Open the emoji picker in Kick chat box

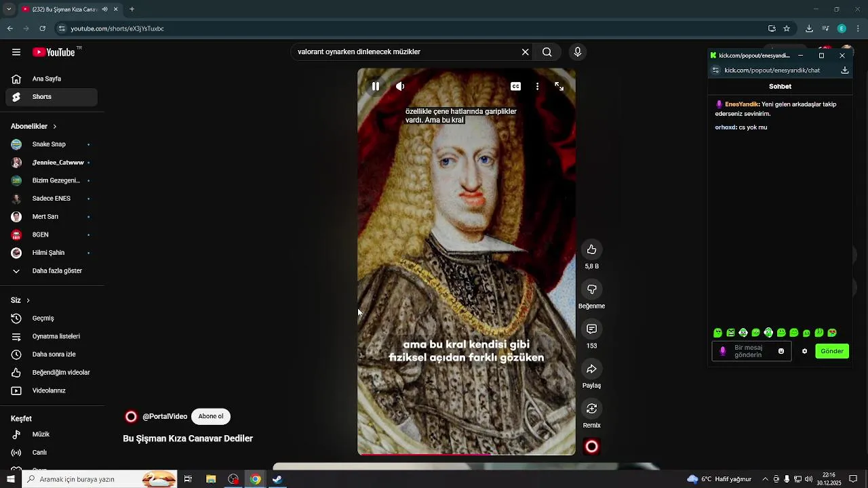(x=781, y=351)
